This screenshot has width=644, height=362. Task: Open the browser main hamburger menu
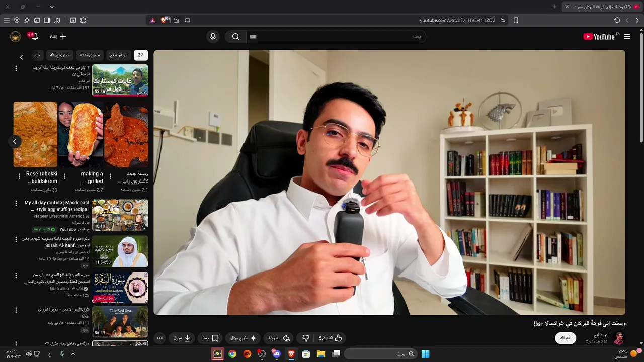pyautogui.click(x=7, y=20)
